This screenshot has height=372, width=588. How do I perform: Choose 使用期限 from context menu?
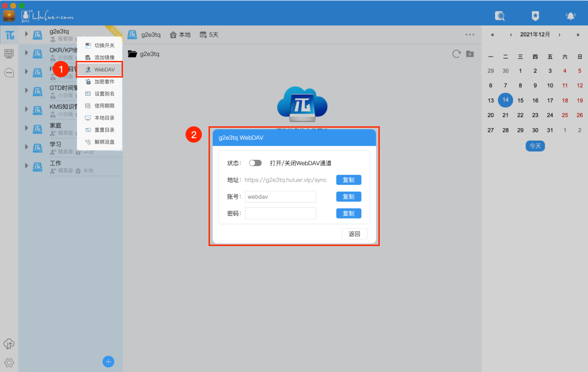coord(100,106)
